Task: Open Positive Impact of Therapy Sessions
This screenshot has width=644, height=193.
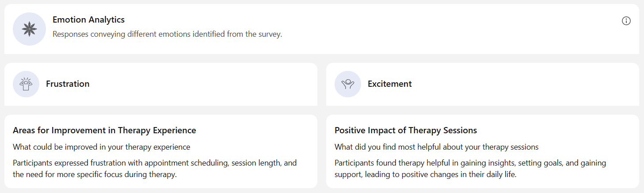Action: point(406,131)
